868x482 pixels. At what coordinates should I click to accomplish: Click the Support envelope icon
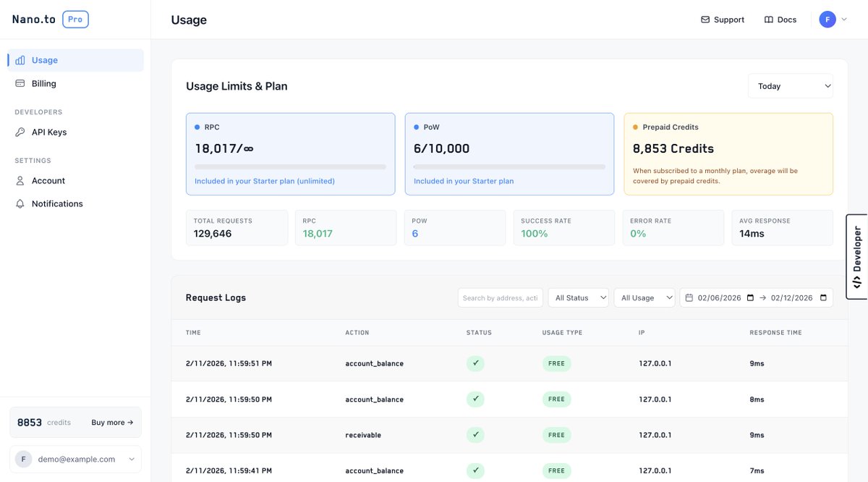(x=705, y=20)
